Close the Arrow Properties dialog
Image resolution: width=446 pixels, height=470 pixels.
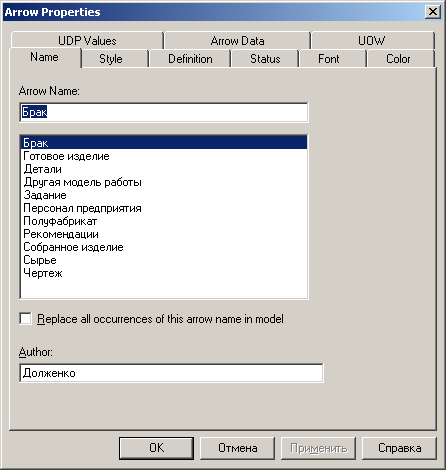[x=433, y=12]
